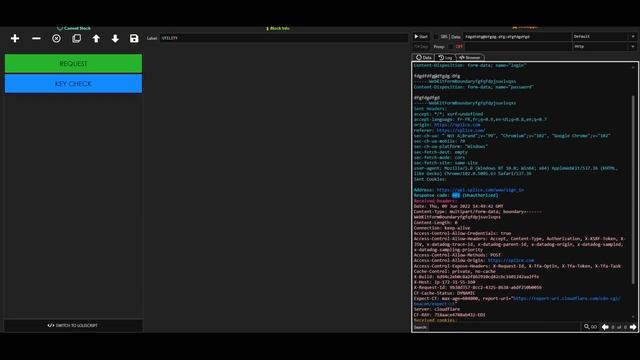This screenshot has width=640, height=360.
Task: Go to next search match arrow
Action: point(633,327)
